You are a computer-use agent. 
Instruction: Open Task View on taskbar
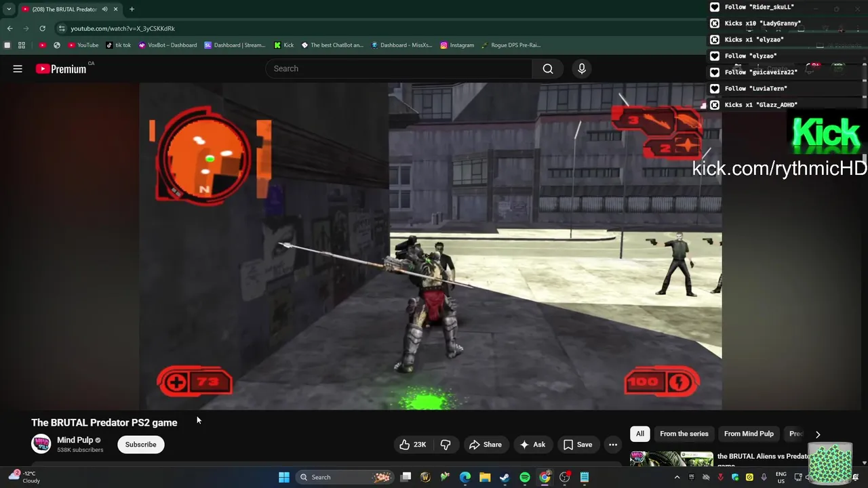pyautogui.click(x=406, y=477)
